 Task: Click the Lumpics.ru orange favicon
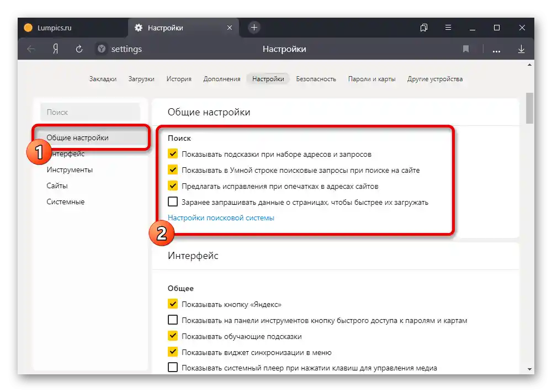(x=28, y=28)
